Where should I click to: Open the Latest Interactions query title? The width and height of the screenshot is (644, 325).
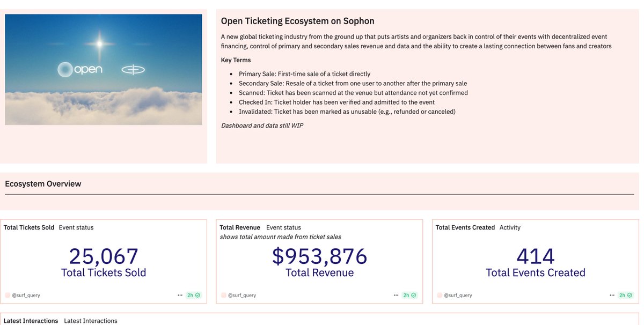pos(31,321)
